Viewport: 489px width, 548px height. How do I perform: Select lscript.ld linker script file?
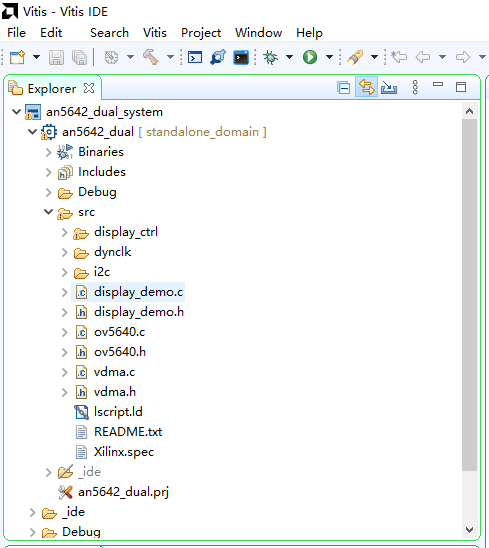(x=118, y=412)
